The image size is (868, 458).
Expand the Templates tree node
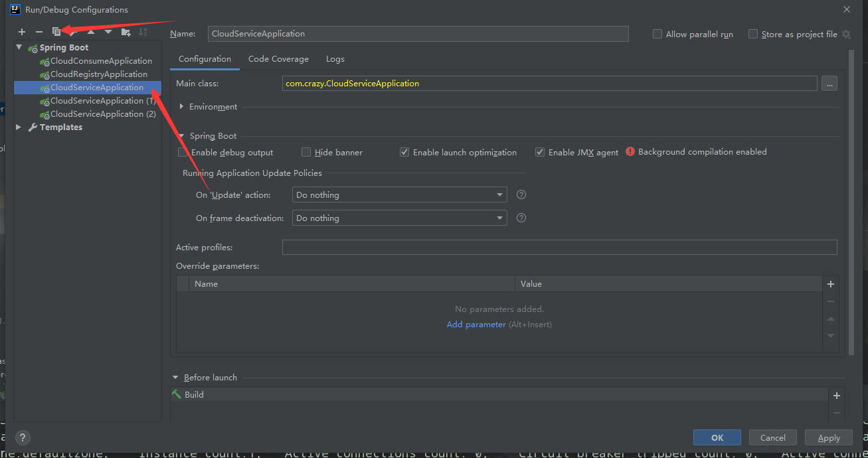(19, 127)
